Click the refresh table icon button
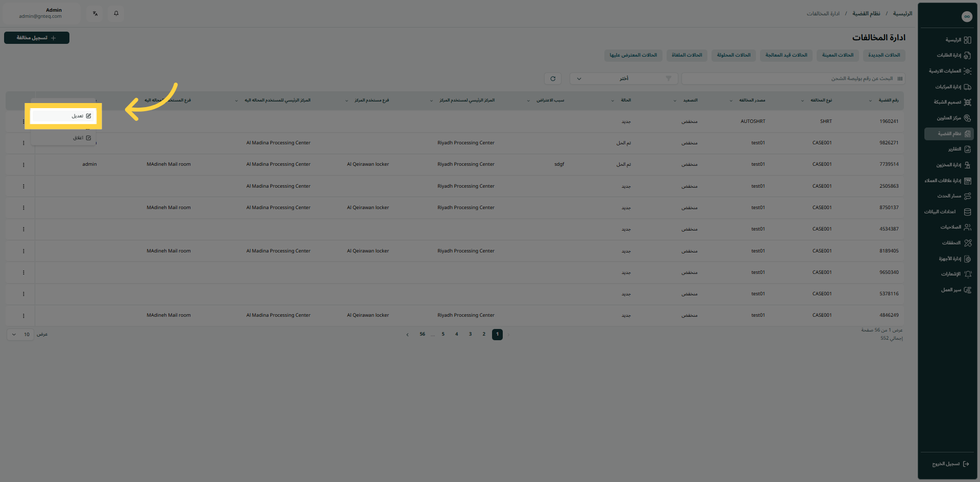Screen dimensions: 980x482 [553, 79]
